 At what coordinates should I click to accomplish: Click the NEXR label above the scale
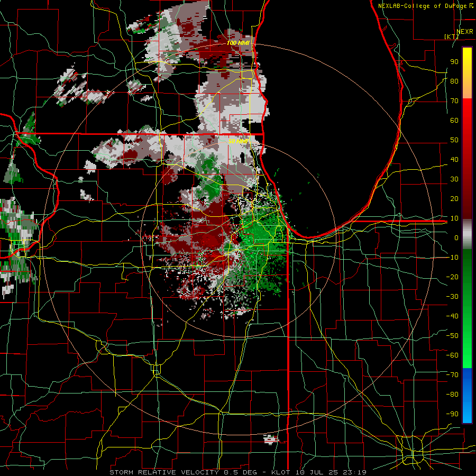464,32
